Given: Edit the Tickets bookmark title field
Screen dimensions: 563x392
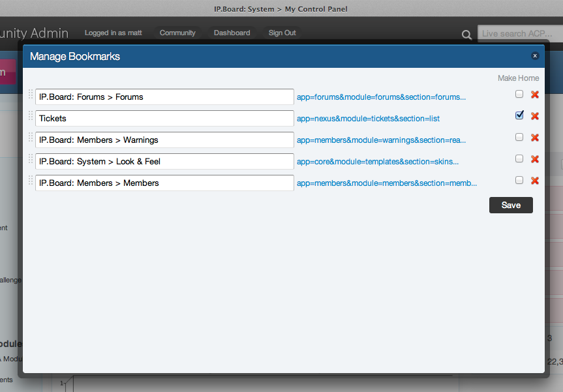Looking at the screenshot, I should (x=164, y=119).
